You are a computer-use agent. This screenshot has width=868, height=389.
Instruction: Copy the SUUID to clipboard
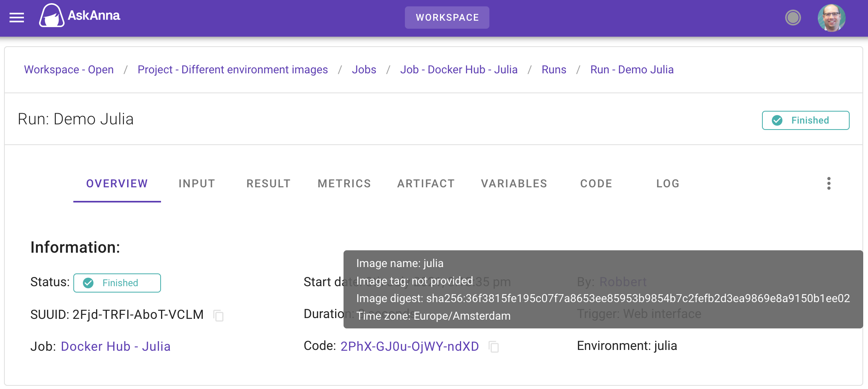tap(218, 315)
